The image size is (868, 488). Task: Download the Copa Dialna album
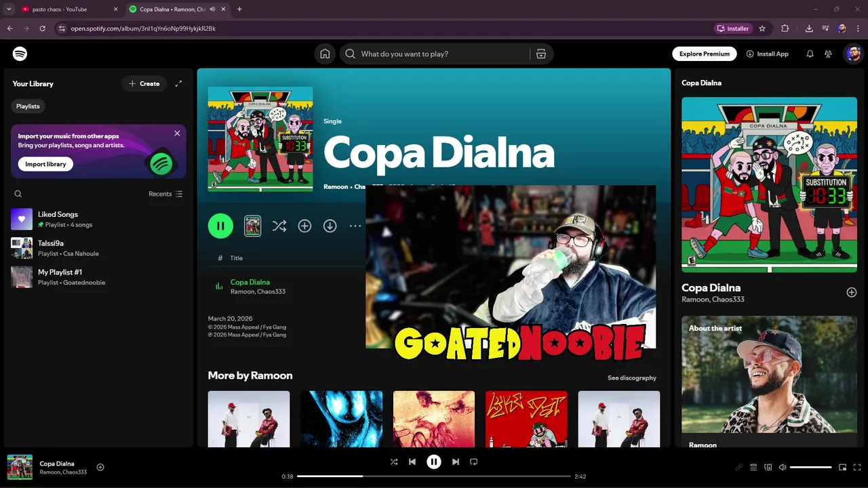click(330, 226)
